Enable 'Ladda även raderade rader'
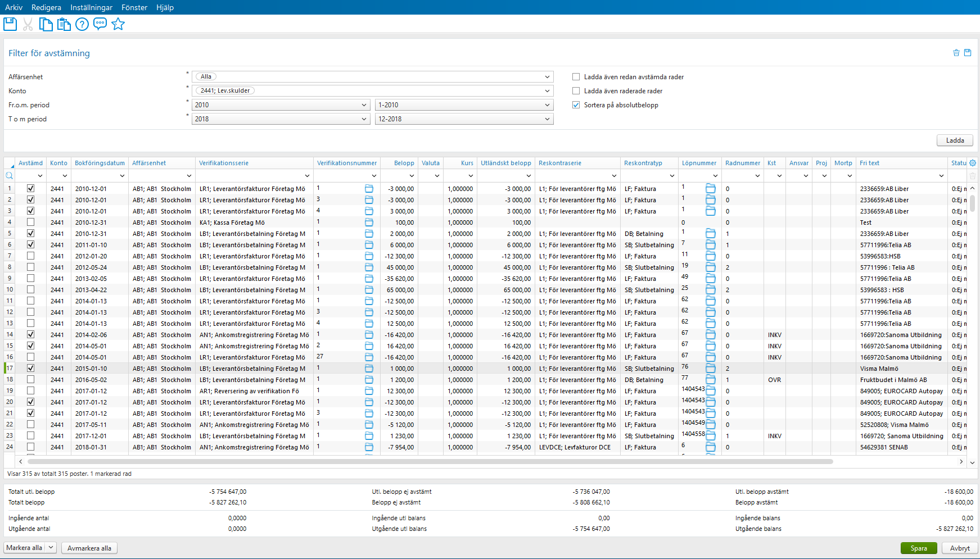This screenshot has width=980, height=559. pyautogui.click(x=576, y=90)
